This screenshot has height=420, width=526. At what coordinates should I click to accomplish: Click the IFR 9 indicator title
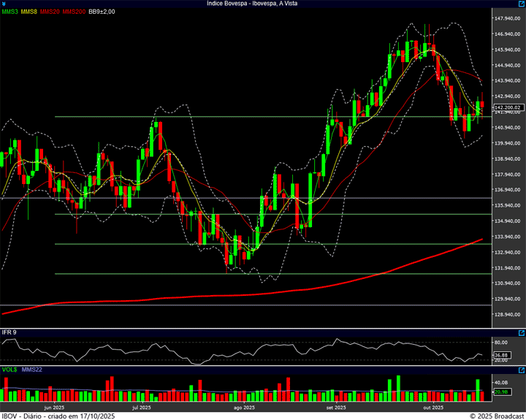click(x=9, y=332)
